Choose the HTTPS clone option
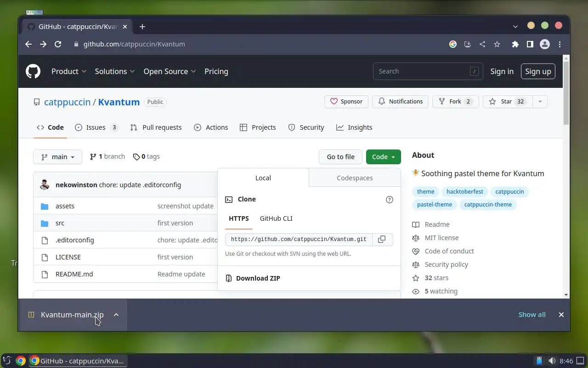The image size is (588, 368). coord(239,218)
